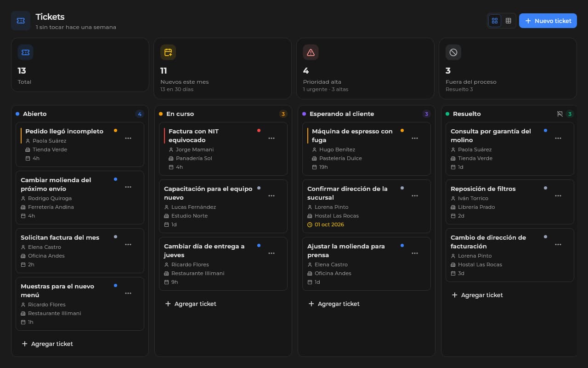Click the orange priority dot on Máquina de espresso con fuga
This screenshot has height=368, width=588.
(402, 131)
